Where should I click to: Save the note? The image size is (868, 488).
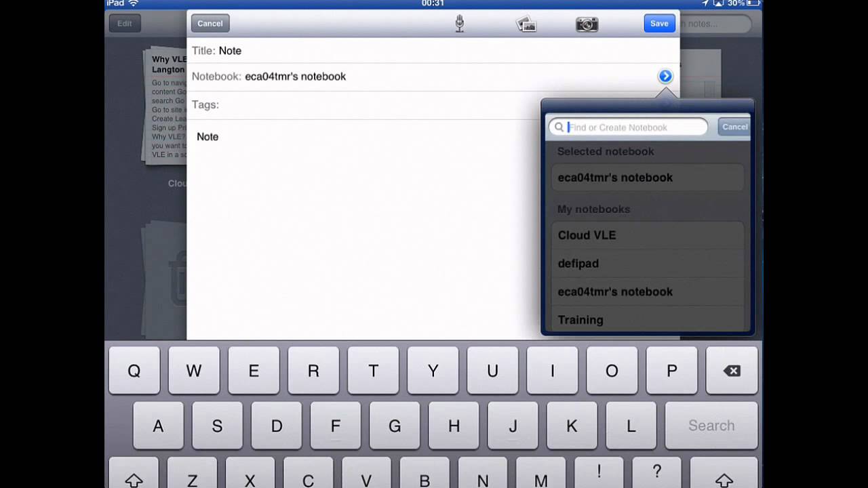point(659,23)
